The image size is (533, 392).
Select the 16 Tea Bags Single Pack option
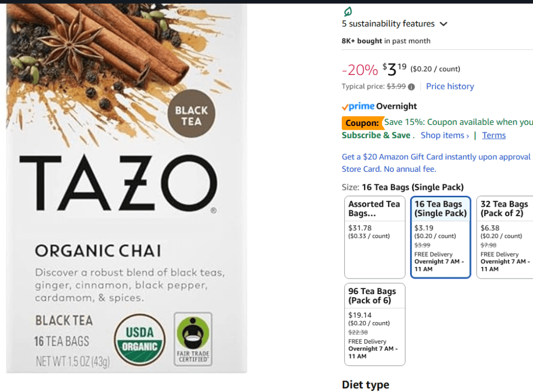[x=441, y=237]
